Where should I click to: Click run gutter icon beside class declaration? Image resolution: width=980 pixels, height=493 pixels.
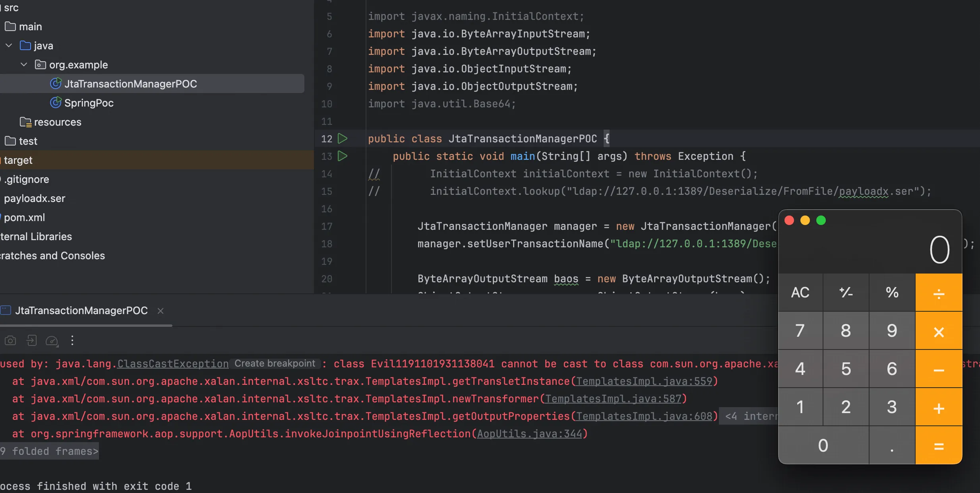click(x=342, y=139)
